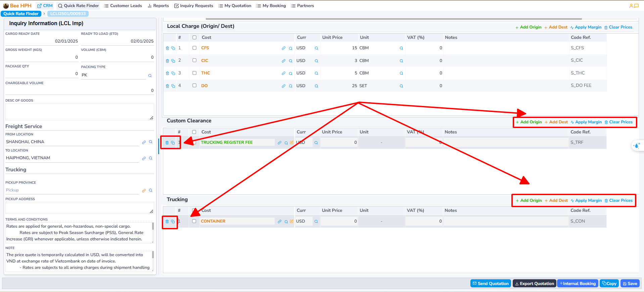Image resolution: width=644 pixels, height=292 pixels.
Task: Go to My Booking menu
Action: pyautogui.click(x=271, y=6)
